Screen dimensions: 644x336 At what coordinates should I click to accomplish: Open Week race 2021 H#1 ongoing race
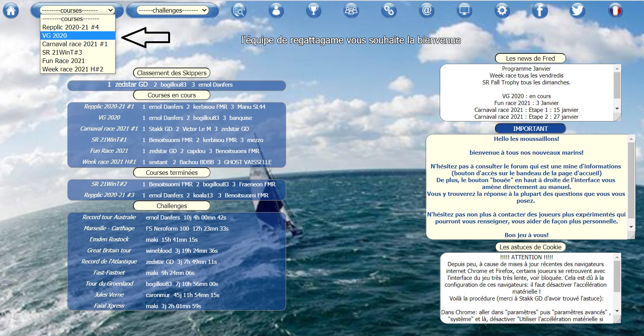pos(109,162)
